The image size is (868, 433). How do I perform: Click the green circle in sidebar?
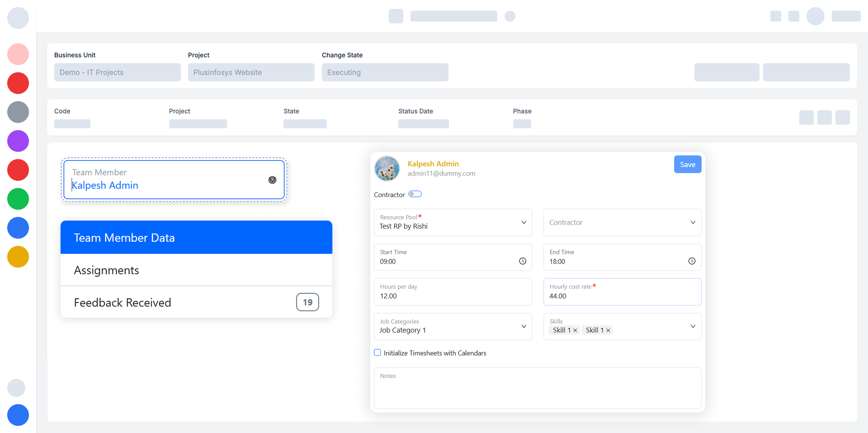click(x=18, y=199)
